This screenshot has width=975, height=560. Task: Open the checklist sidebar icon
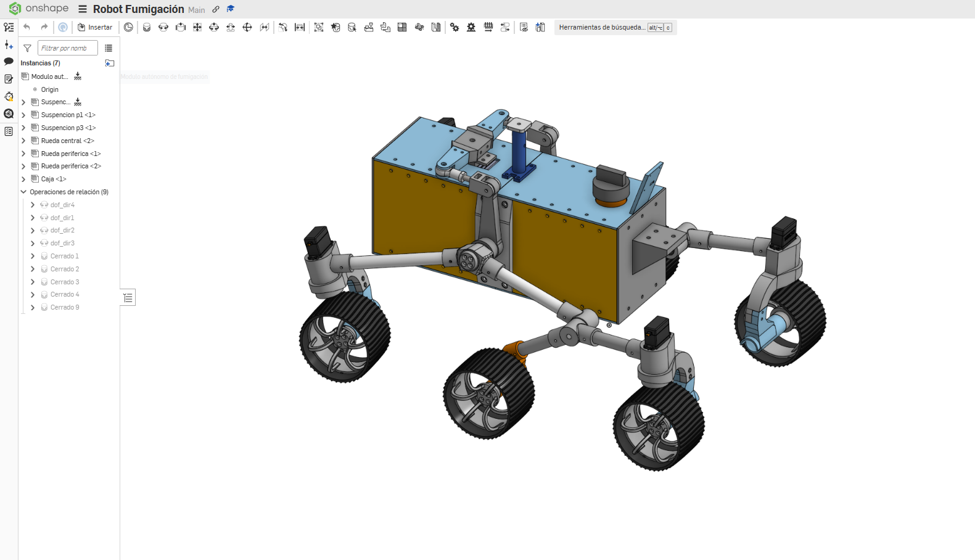click(9, 131)
